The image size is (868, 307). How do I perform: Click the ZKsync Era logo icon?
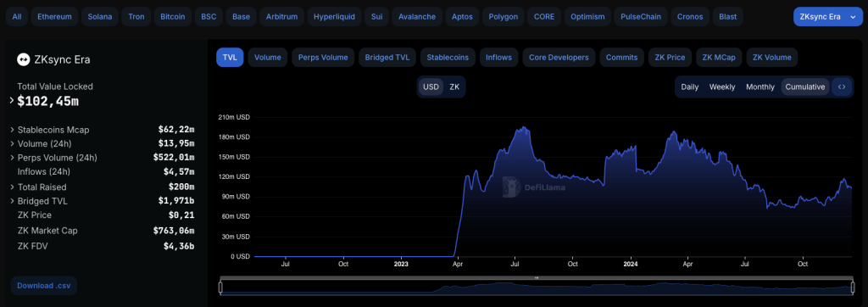[23, 60]
